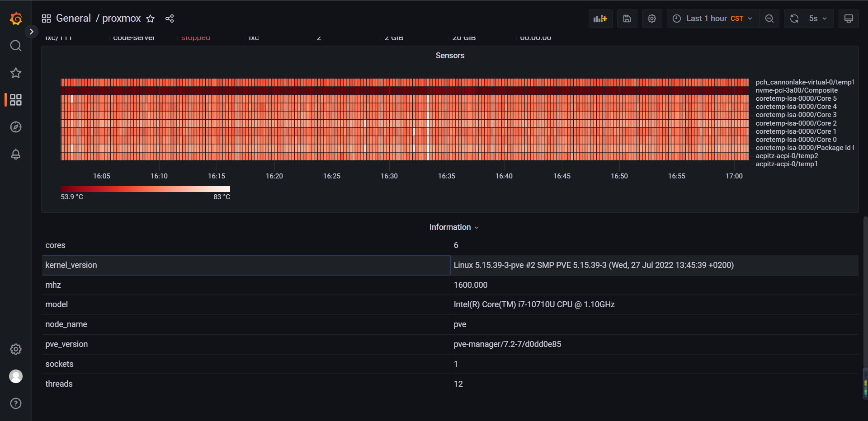Click the coretemp-isa-0000/Core 3 label
The image size is (868, 421).
pyautogui.click(x=796, y=115)
